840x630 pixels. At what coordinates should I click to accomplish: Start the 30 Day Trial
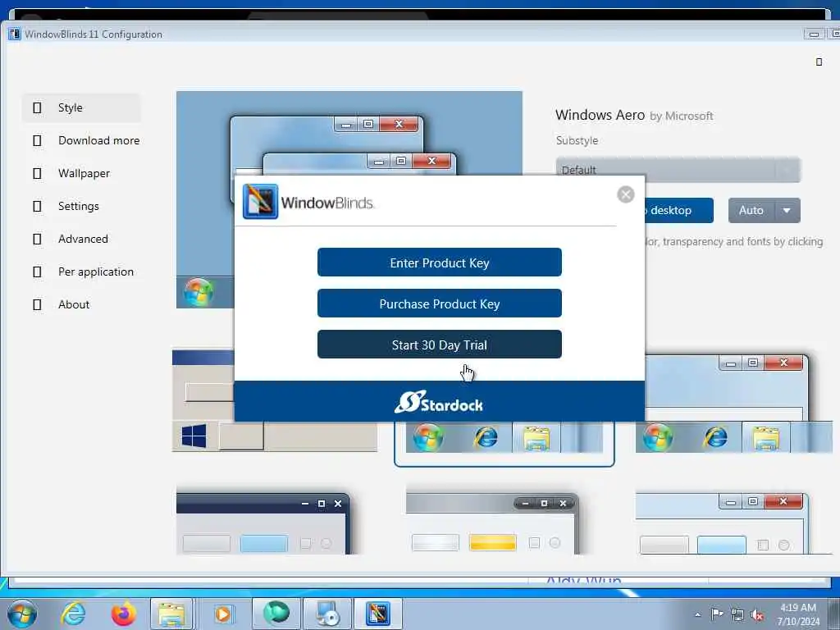tap(440, 345)
